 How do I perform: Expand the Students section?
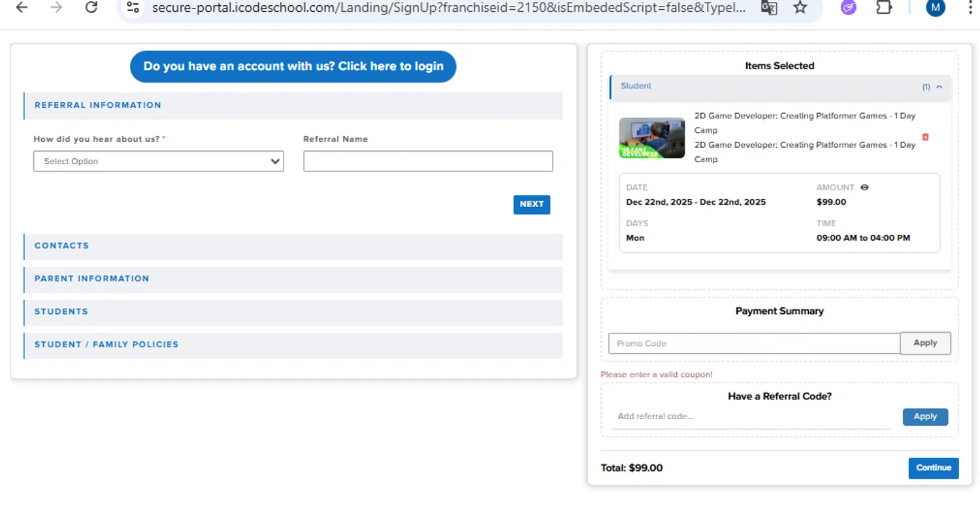pyautogui.click(x=293, y=313)
